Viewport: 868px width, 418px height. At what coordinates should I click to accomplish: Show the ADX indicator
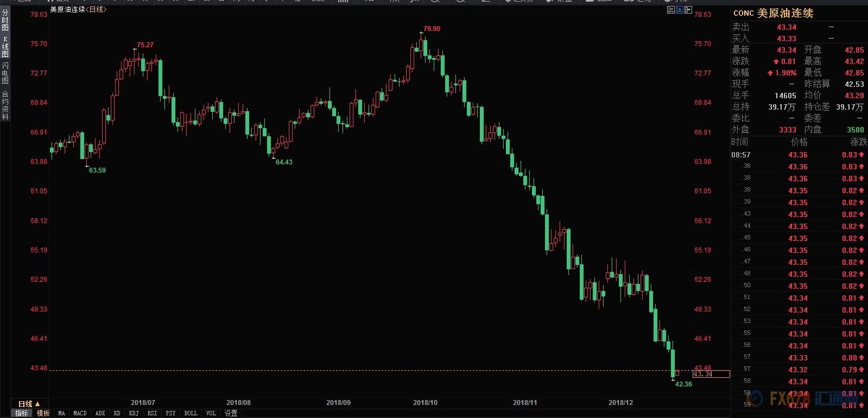pos(100,413)
